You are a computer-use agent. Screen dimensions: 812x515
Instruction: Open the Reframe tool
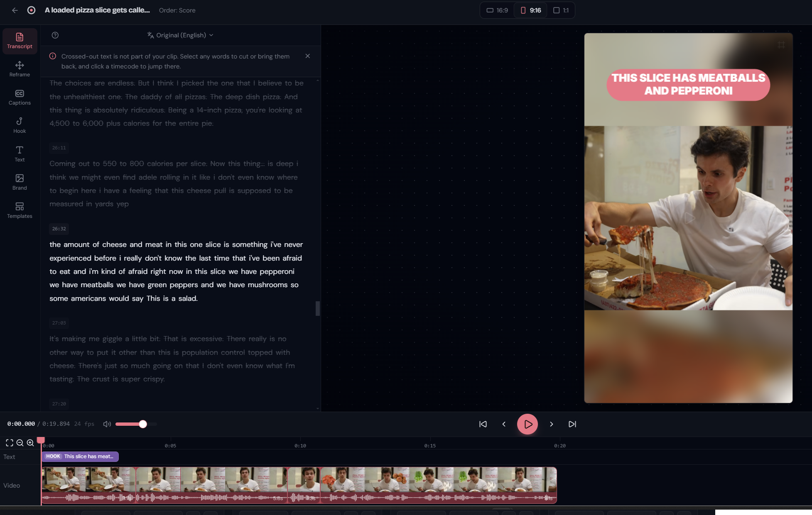[20, 69]
